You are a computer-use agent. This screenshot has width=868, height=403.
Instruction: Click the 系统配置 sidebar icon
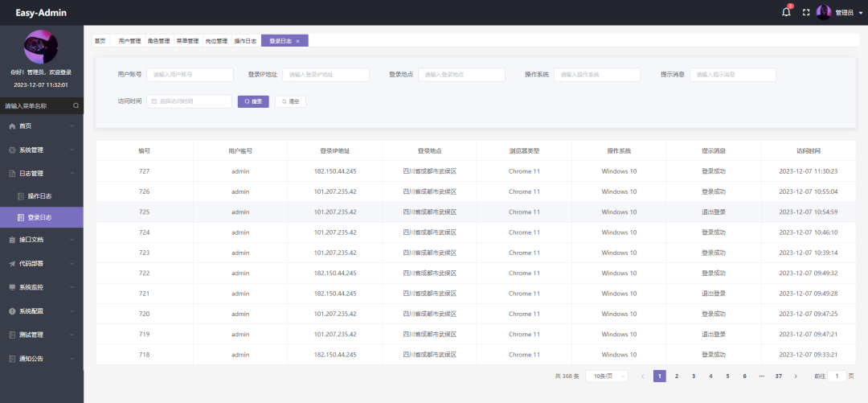pos(12,311)
